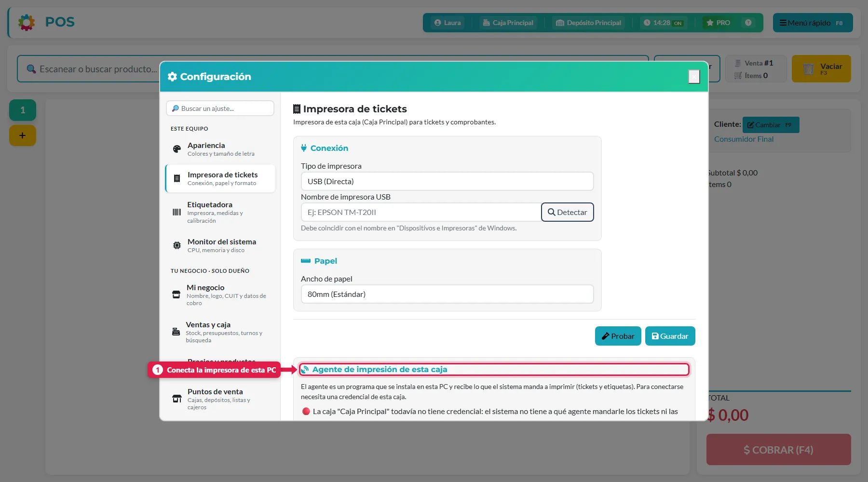Select Impresora de tickets in sidebar

point(220,178)
